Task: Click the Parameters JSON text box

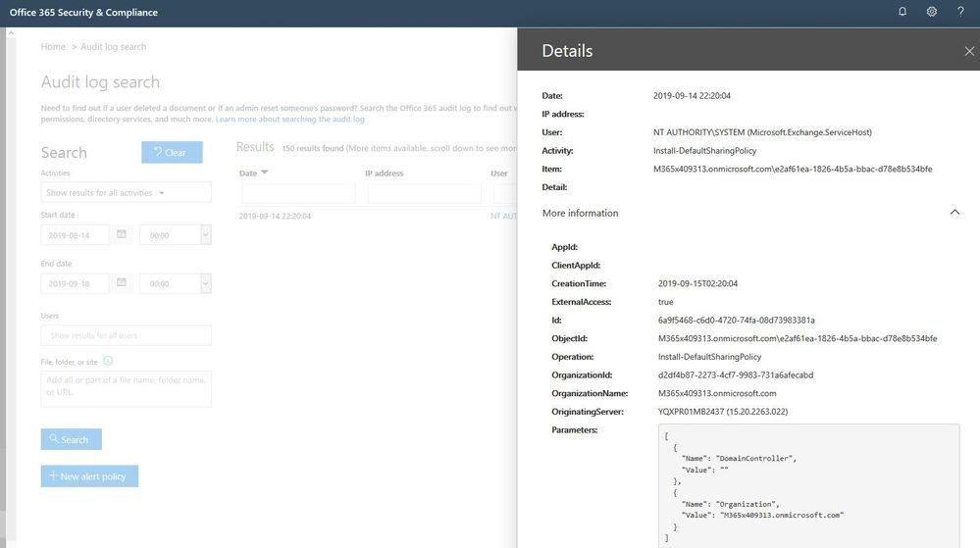Action: coord(808,485)
